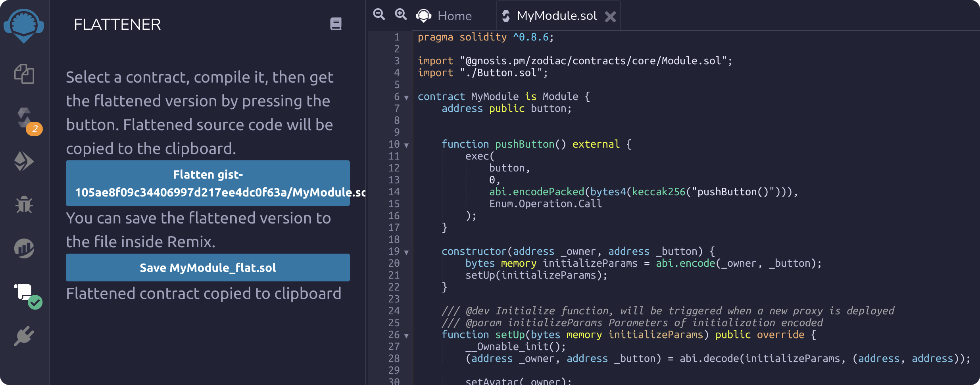Click '__Ownable_init();' code line
This screenshot has width=980, height=385.
pyautogui.click(x=516, y=346)
